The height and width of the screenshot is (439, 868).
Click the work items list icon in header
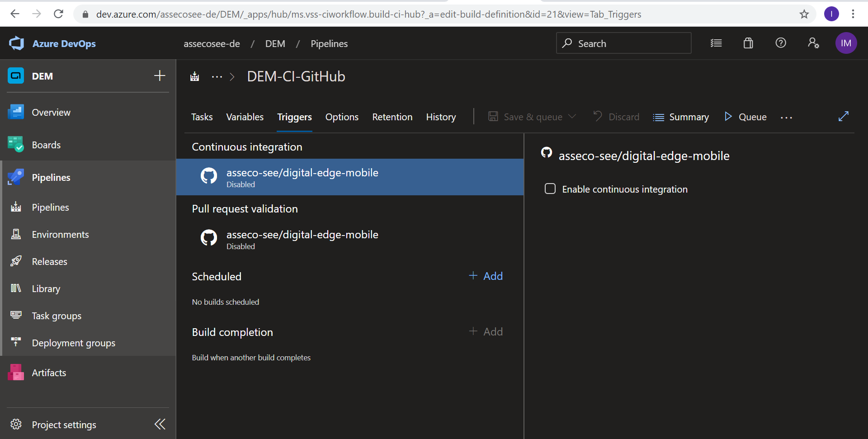pyautogui.click(x=716, y=43)
